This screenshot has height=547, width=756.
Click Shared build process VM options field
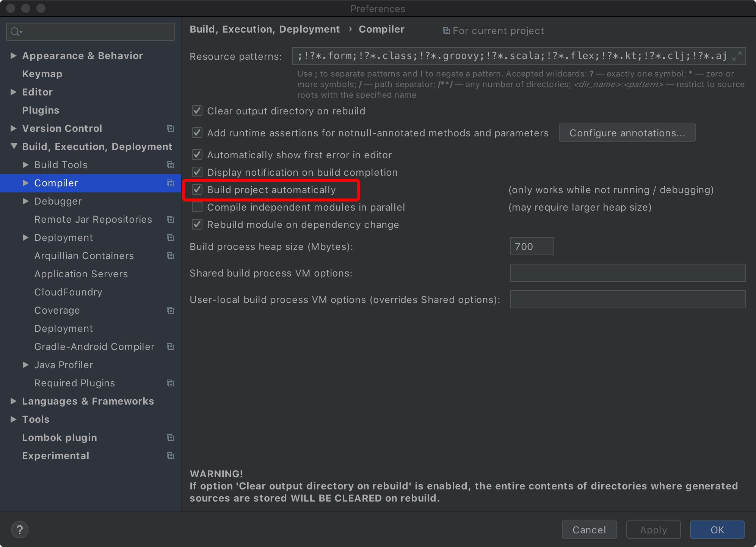click(627, 273)
